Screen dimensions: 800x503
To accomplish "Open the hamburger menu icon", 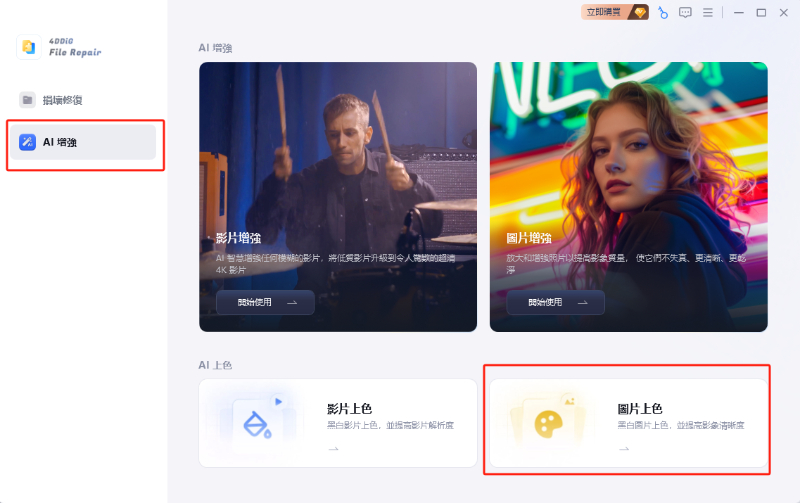I will pyautogui.click(x=708, y=13).
